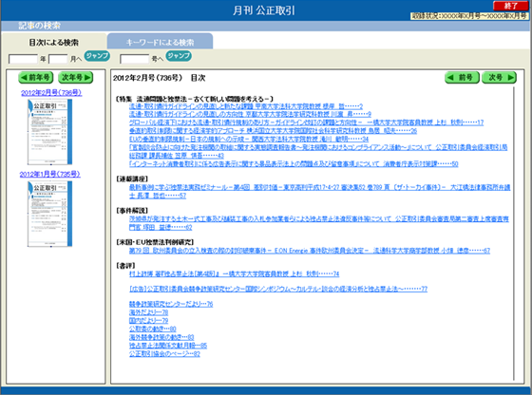The height and width of the screenshot is (395, 532).
Task: Go to previous year via 前年号 button
Action: point(36,77)
